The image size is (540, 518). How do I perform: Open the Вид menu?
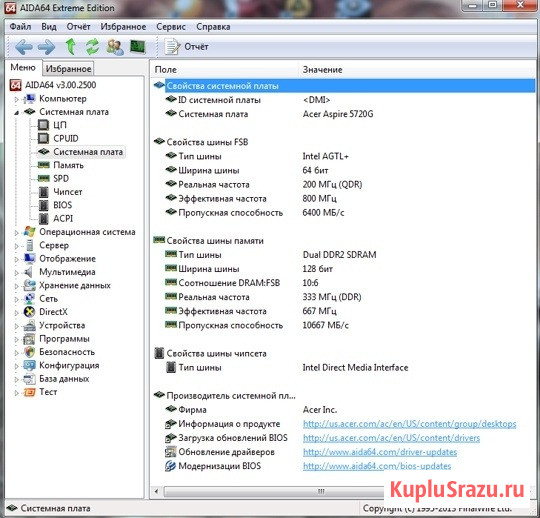coord(49,27)
